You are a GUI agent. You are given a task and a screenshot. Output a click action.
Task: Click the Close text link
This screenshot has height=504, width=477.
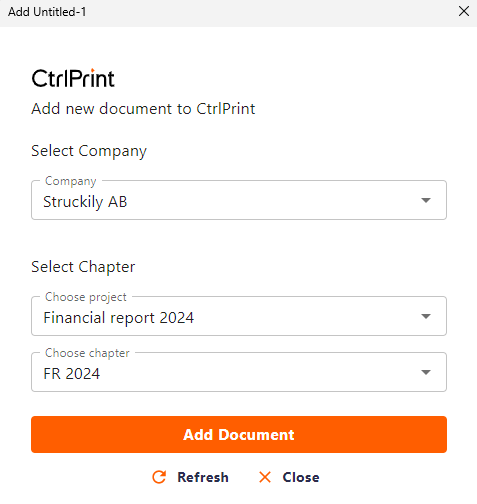[301, 477]
